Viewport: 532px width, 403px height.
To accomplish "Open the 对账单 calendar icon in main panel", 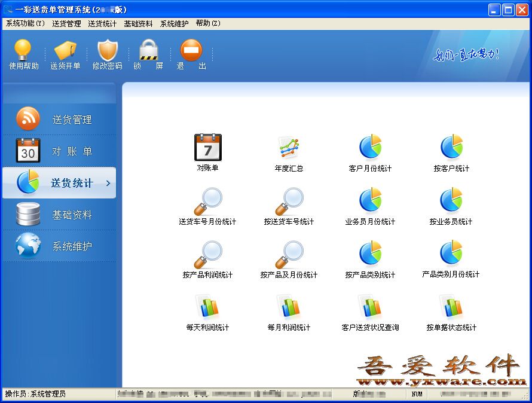I will [x=207, y=148].
